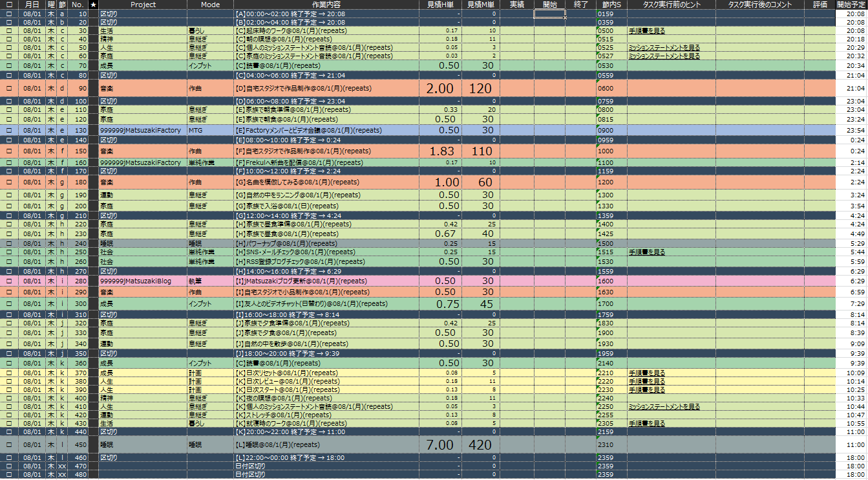Select task cell Factoryメンバーとビデオ会議

click(x=326, y=130)
